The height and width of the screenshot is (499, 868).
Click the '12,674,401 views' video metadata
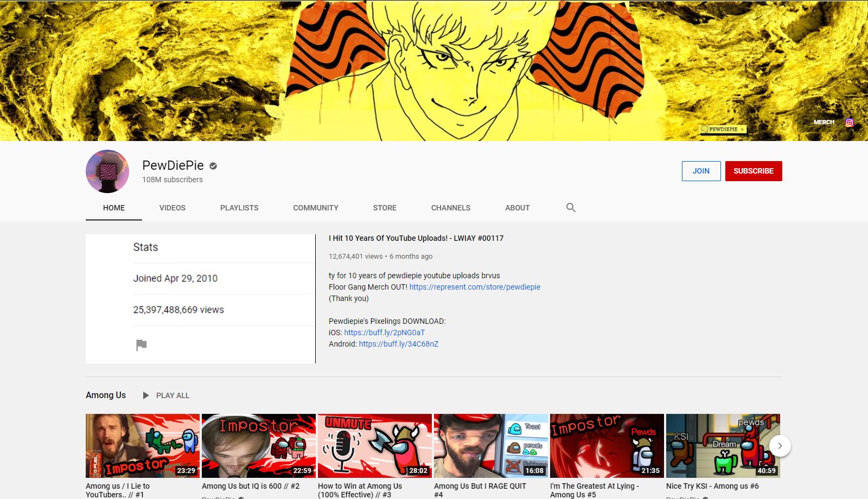[355, 257]
